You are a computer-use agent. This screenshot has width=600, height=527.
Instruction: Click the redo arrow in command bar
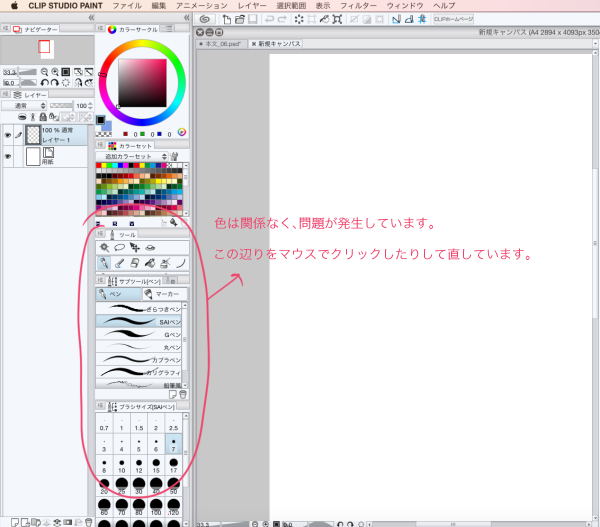click(x=282, y=19)
